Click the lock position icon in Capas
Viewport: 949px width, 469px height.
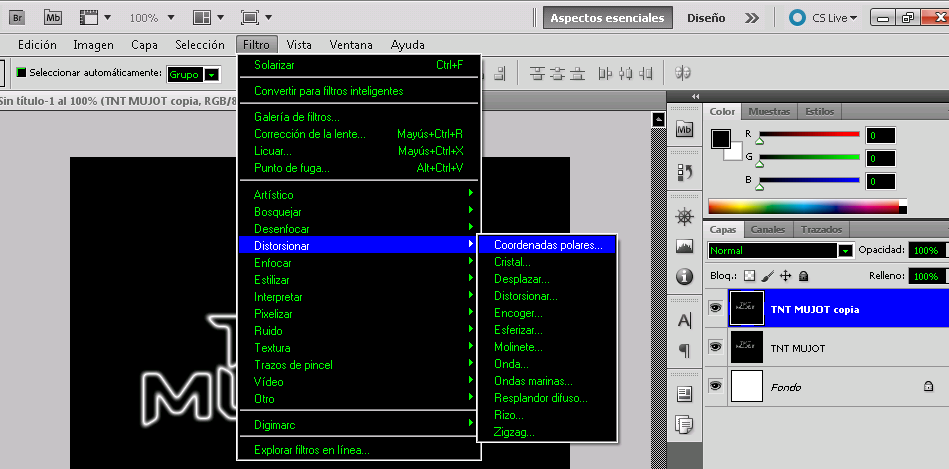(x=786, y=276)
